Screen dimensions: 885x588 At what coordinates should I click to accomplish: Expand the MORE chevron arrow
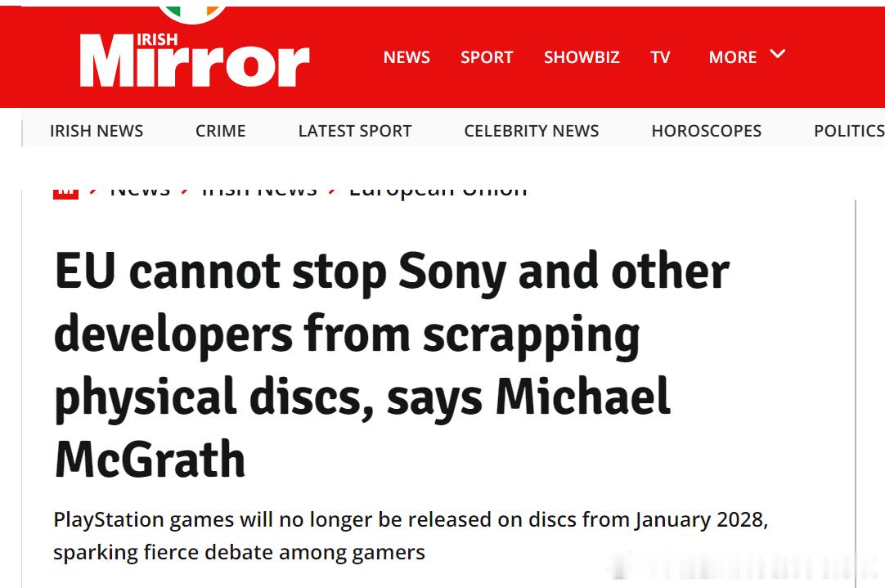point(778,54)
